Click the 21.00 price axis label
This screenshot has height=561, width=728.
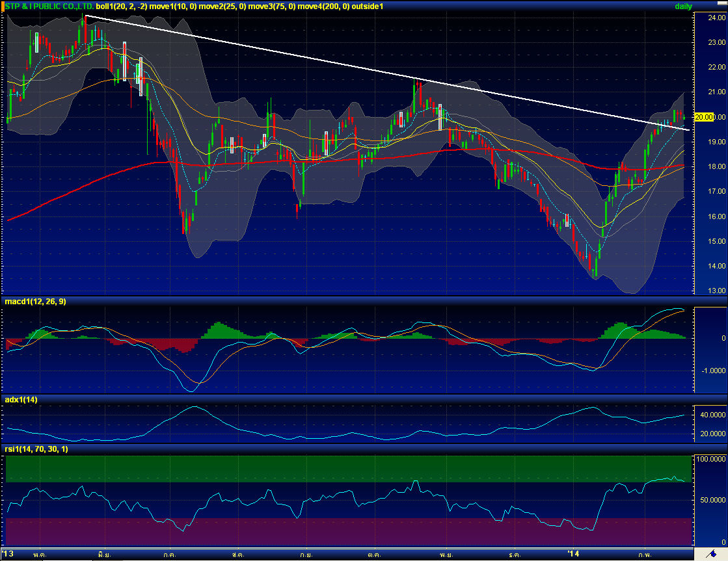(x=716, y=92)
